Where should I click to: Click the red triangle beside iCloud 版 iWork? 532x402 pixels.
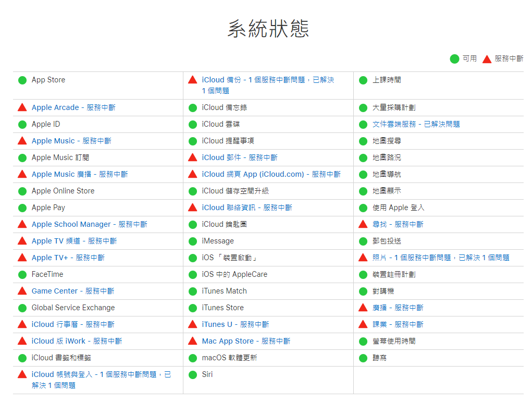[x=22, y=341]
